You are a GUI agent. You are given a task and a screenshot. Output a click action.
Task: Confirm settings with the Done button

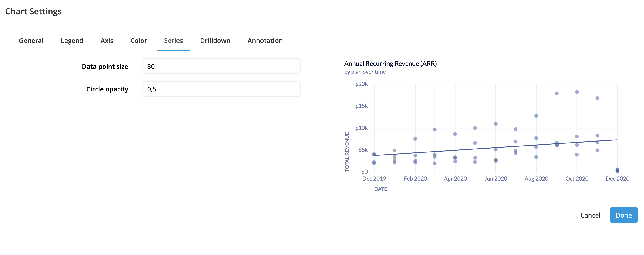(x=623, y=215)
